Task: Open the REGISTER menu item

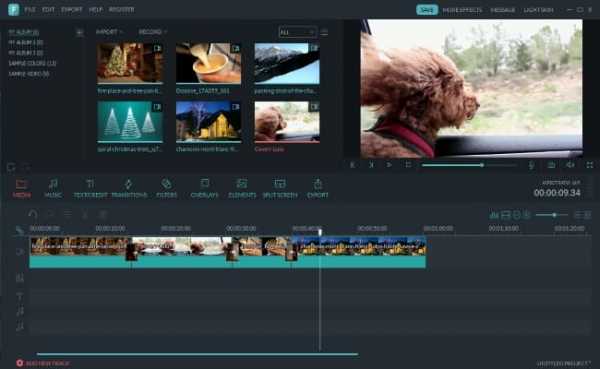Action: pyautogui.click(x=122, y=10)
